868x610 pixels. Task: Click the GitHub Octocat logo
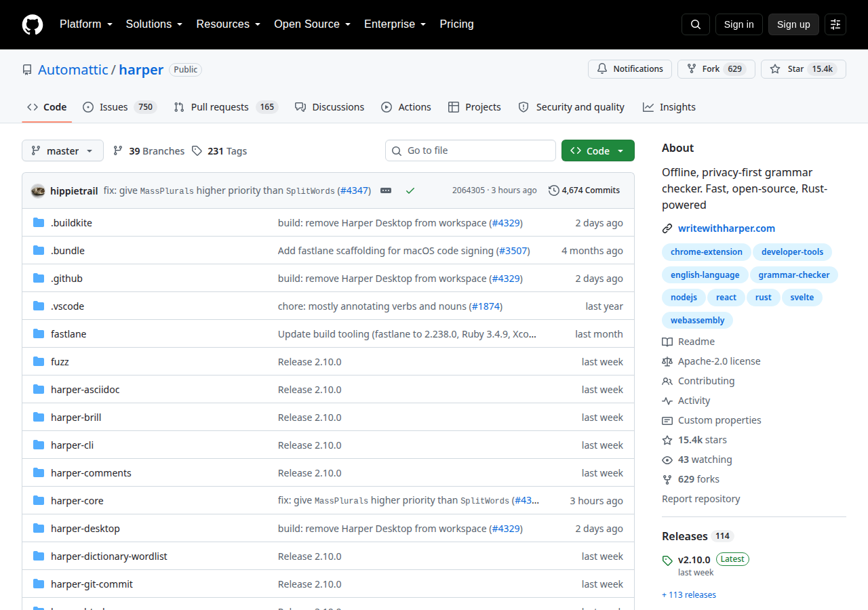33,24
